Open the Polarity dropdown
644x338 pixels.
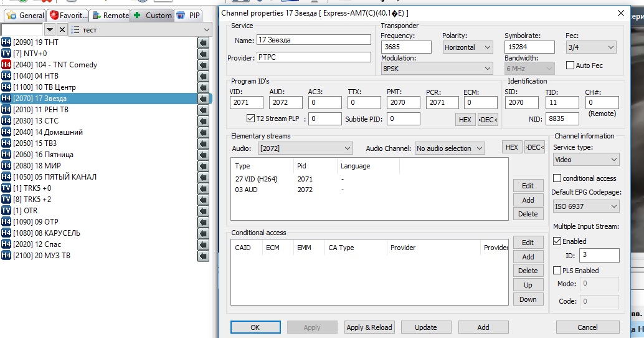click(x=467, y=47)
